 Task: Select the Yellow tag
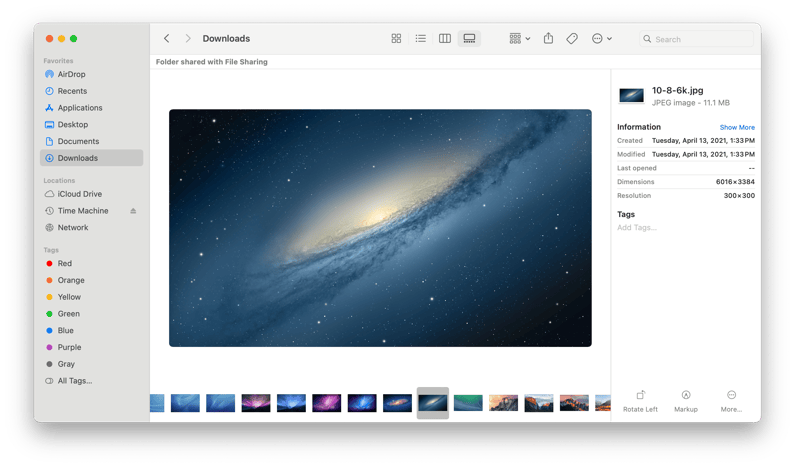pos(91,297)
